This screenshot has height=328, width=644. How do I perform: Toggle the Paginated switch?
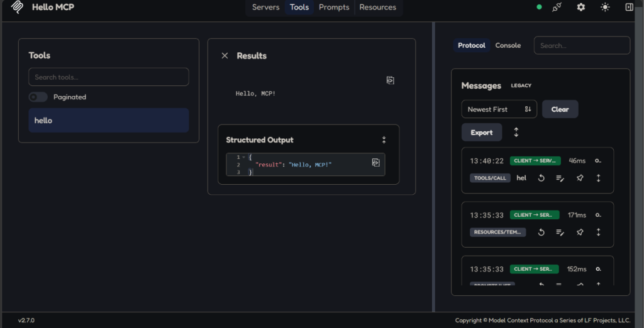pyautogui.click(x=38, y=97)
